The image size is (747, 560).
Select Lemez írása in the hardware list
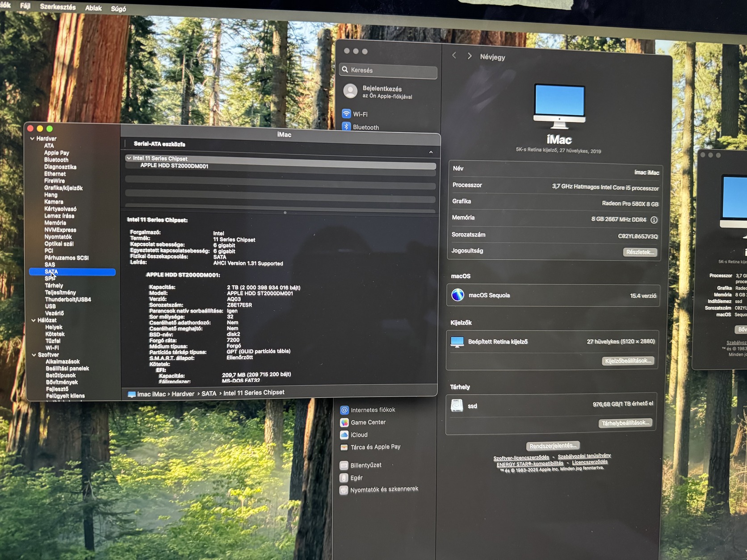59,216
